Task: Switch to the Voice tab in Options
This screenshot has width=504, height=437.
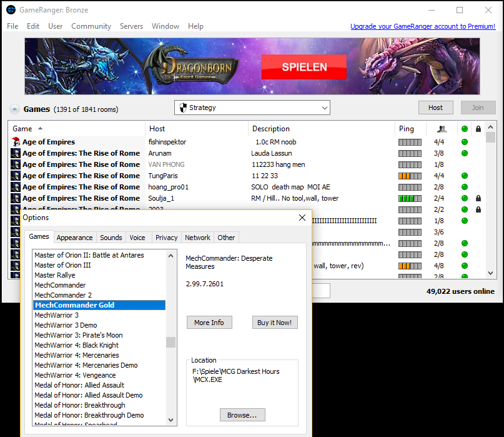Action: tap(137, 238)
